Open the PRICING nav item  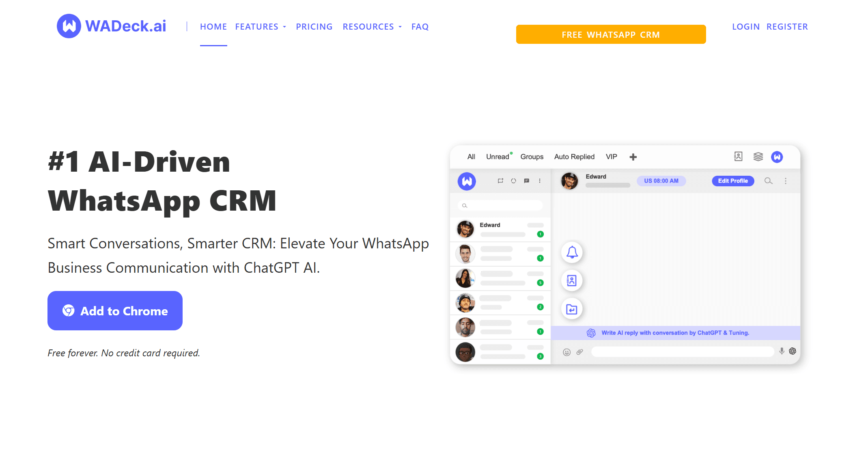pos(314,27)
